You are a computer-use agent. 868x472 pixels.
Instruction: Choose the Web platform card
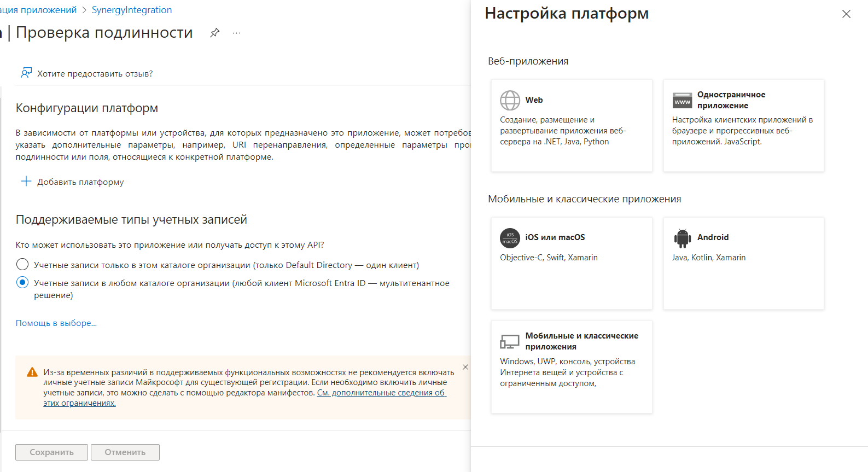tap(572, 126)
